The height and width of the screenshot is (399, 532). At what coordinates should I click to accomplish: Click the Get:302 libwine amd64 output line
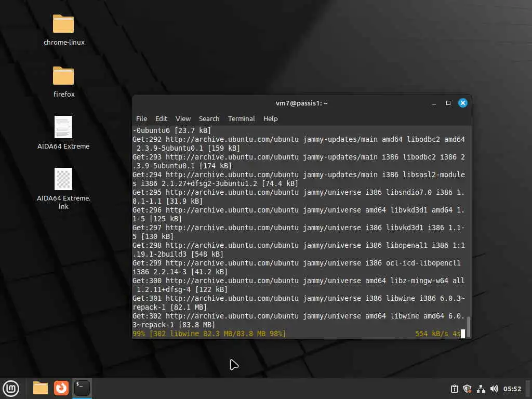299,320
